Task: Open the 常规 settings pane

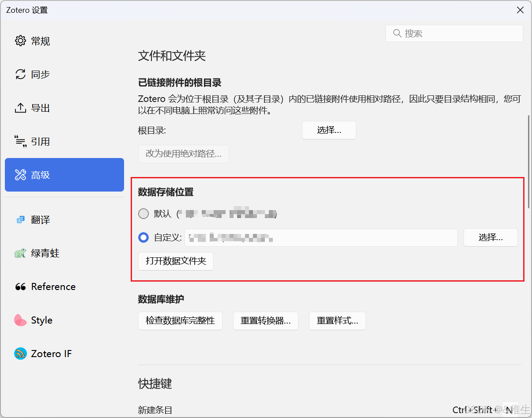Action: (x=64, y=41)
